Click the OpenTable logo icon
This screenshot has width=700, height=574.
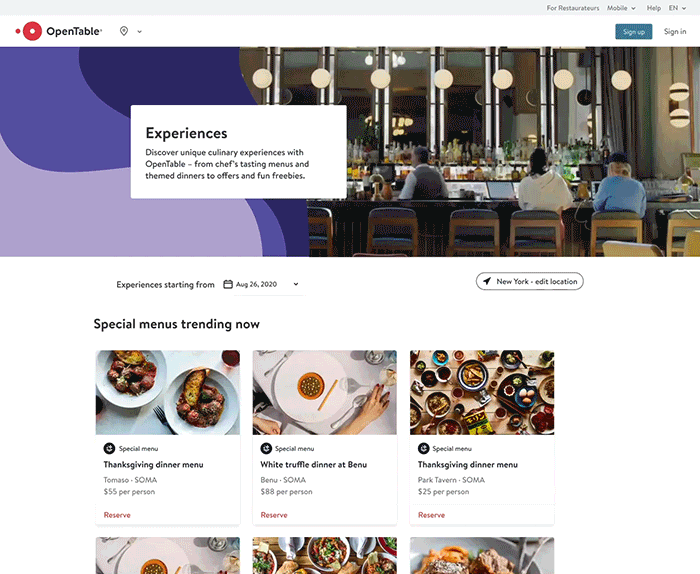(x=29, y=31)
